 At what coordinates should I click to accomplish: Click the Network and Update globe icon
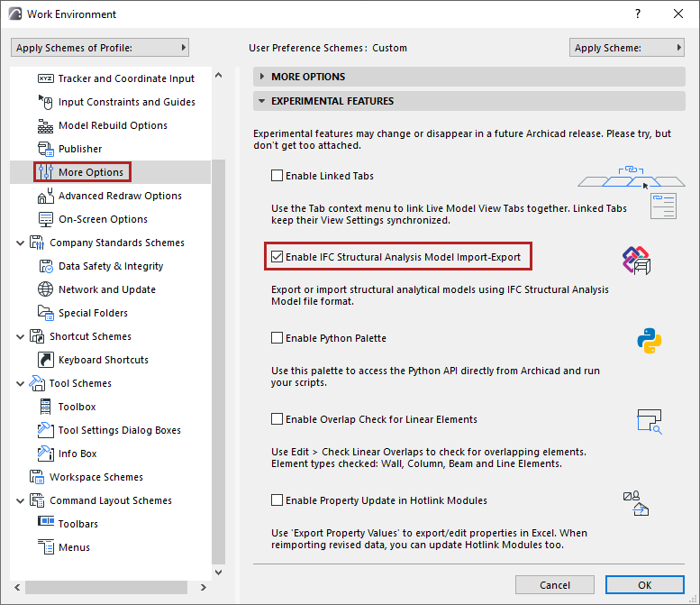pos(46,289)
